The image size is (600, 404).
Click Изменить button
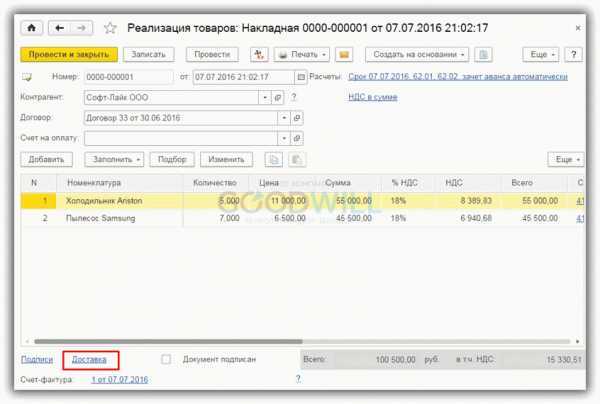pyautogui.click(x=226, y=160)
